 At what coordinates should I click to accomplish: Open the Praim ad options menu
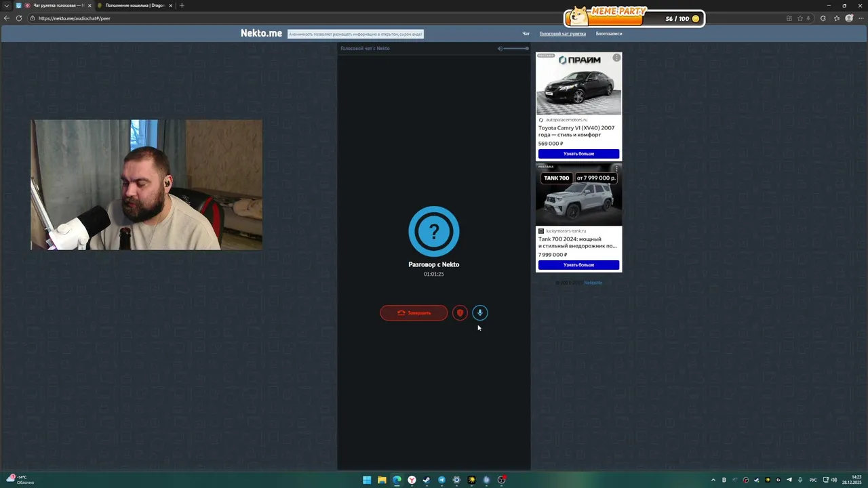[616, 58]
